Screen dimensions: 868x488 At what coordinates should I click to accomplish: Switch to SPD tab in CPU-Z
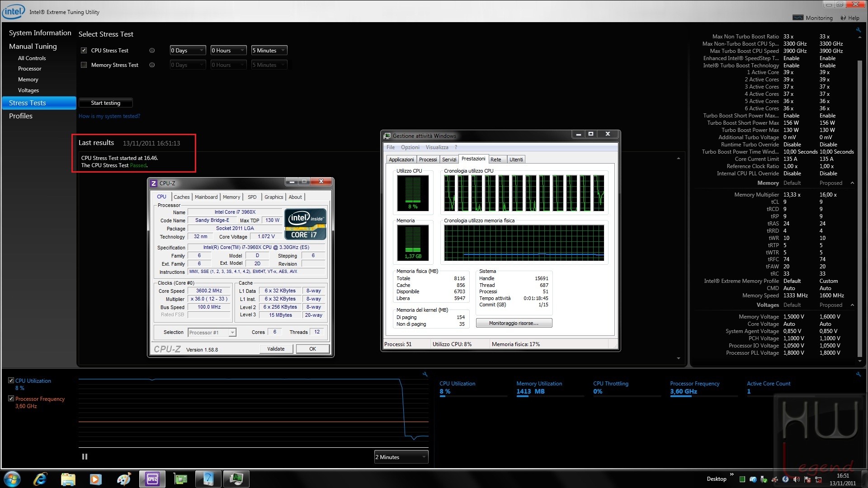[252, 197]
